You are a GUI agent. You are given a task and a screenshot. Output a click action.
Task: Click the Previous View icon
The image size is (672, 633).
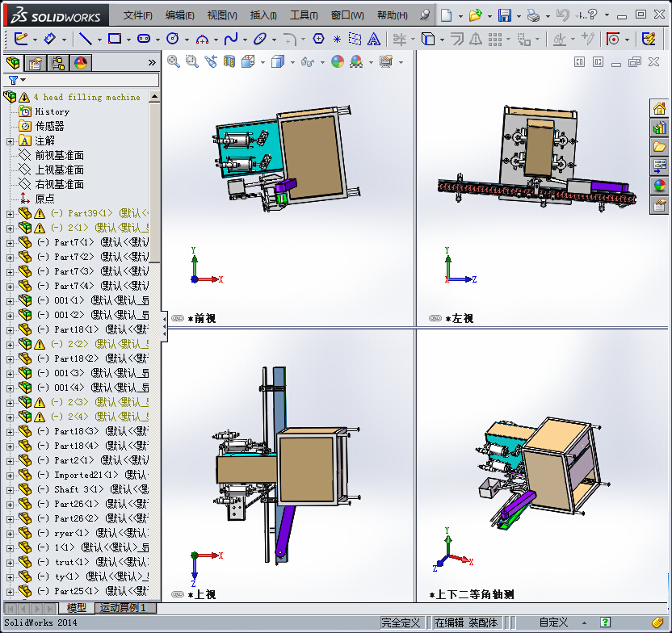point(211,61)
